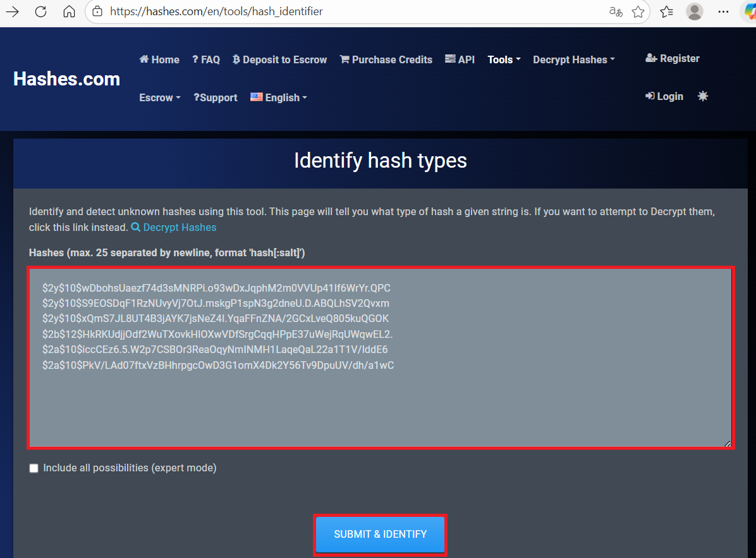Open the FAQ page
The height and width of the screenshot is (558, 756).
click(206, 59)
